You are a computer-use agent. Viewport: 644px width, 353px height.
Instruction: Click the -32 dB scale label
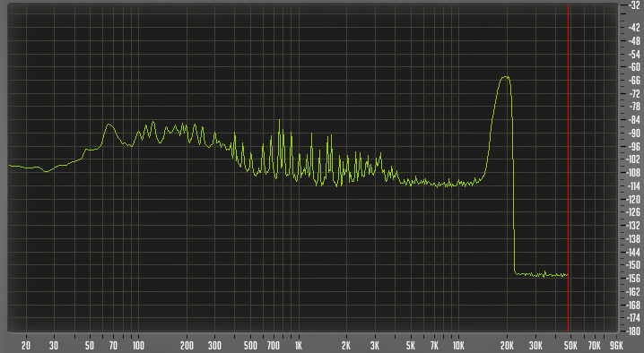634,5
